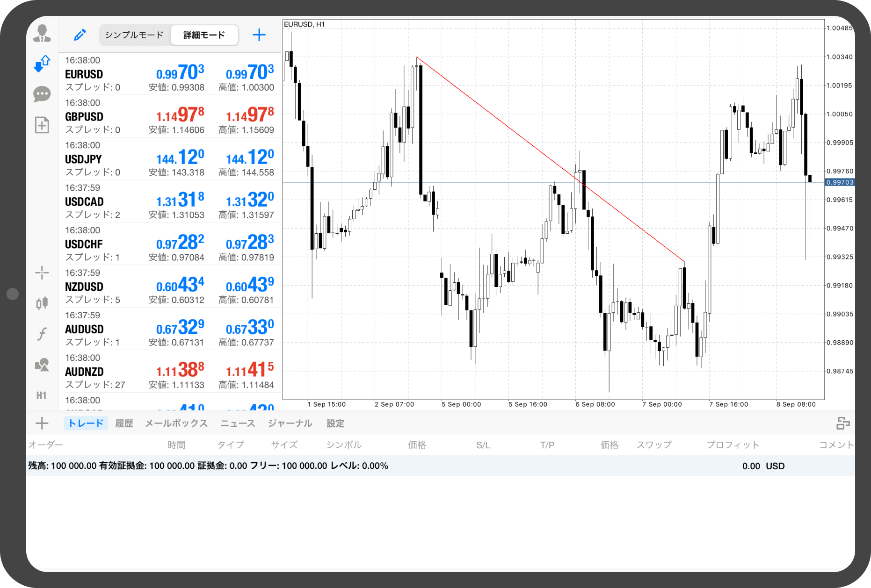This screenshot has height=588, width=871.
Task: Click the plus icon left of Trade tab
Action: tap(42, 423)
